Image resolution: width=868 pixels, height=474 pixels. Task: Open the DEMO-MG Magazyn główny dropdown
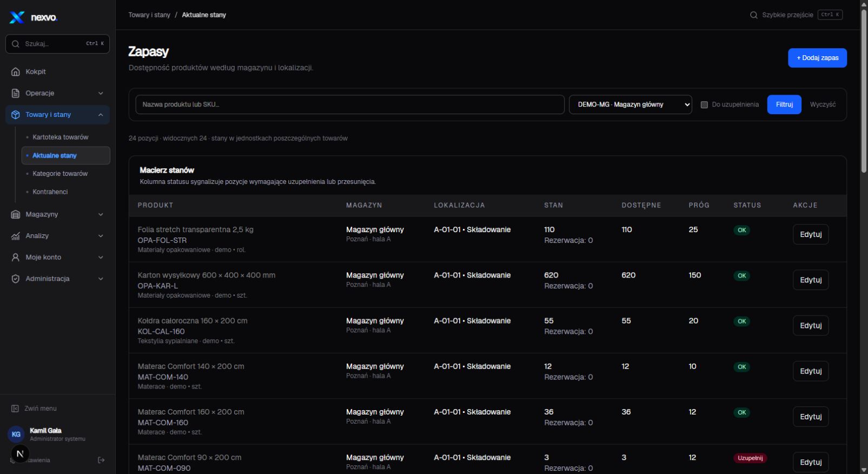pos(631,104)
